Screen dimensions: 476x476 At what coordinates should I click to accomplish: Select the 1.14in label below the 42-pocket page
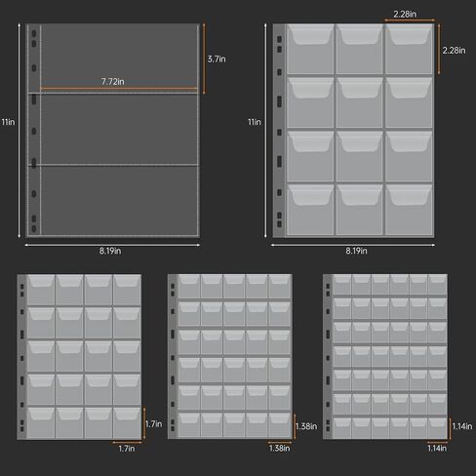point(437,449)
